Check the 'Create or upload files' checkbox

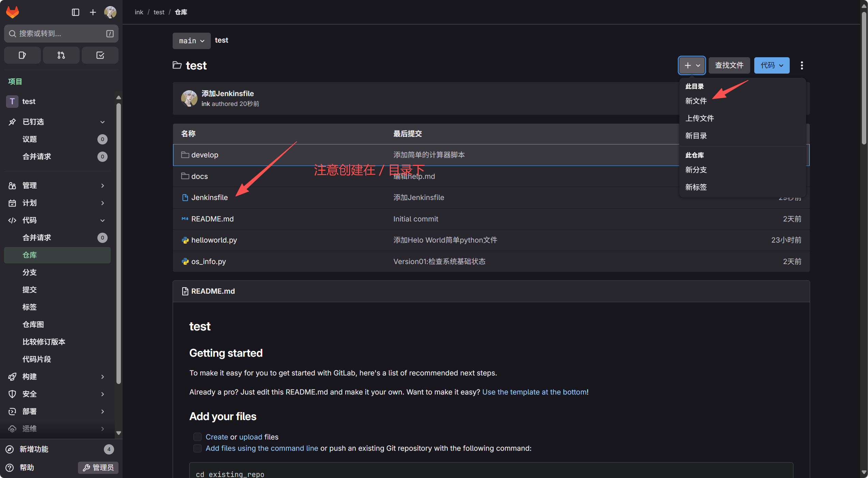(198, 437)
